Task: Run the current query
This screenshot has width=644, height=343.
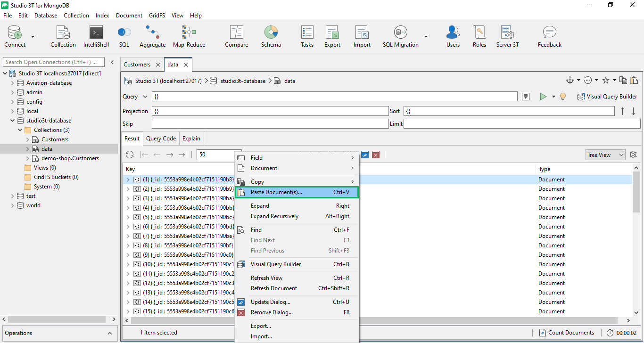Action: (543, 96)
